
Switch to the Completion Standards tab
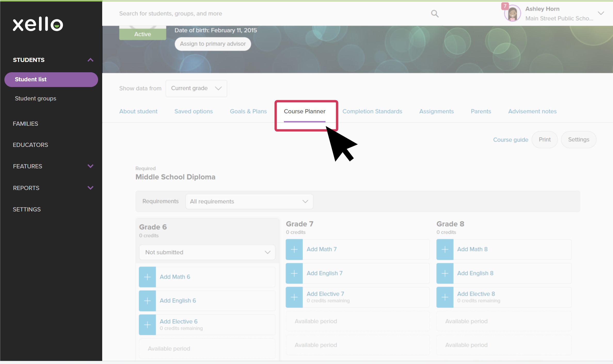(372, 112)
